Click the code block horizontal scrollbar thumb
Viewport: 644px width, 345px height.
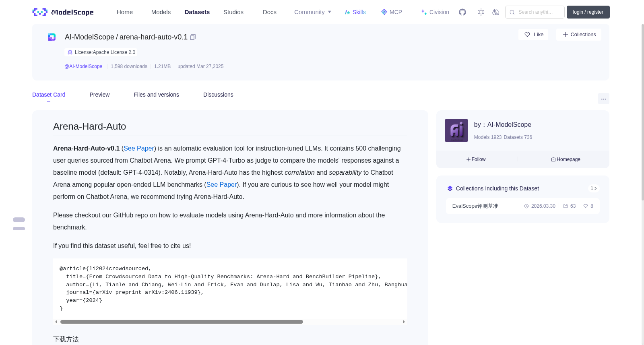tap(182, 322)
